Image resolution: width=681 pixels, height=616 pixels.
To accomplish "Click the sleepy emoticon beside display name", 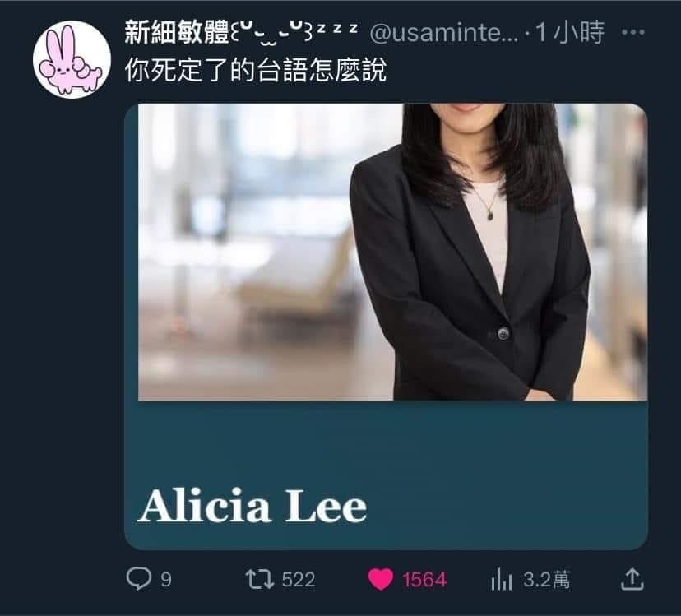I will click(294, 33).
